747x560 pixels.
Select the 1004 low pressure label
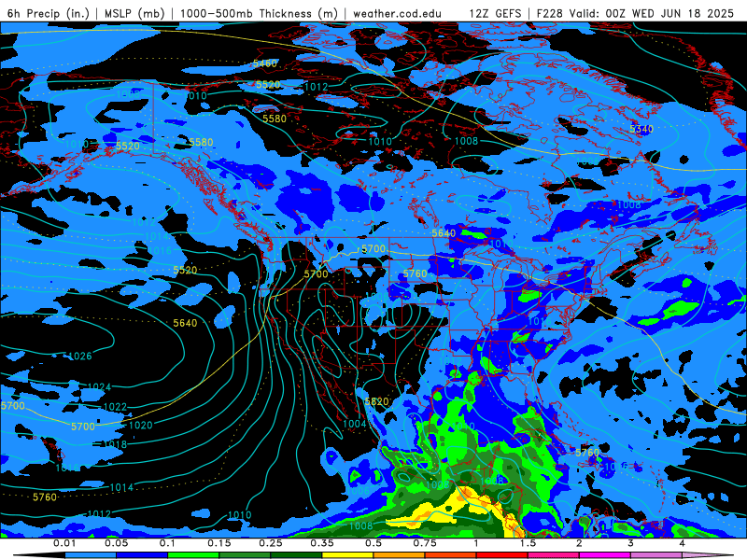point(355,424)
